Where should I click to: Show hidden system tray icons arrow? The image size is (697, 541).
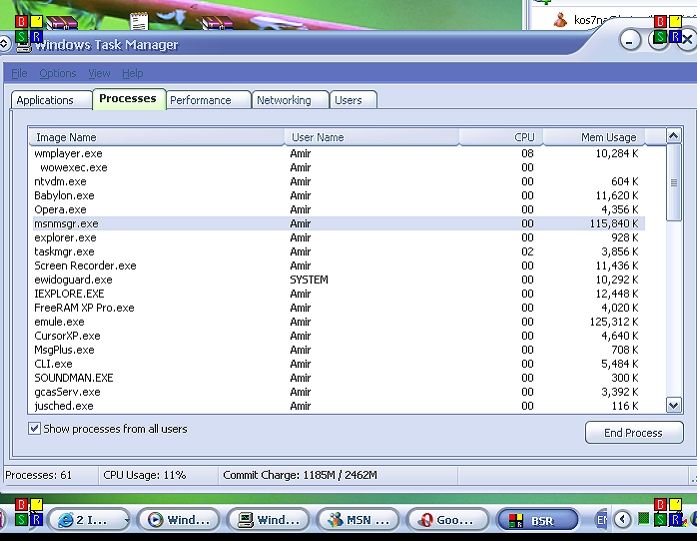pos(622,519)
